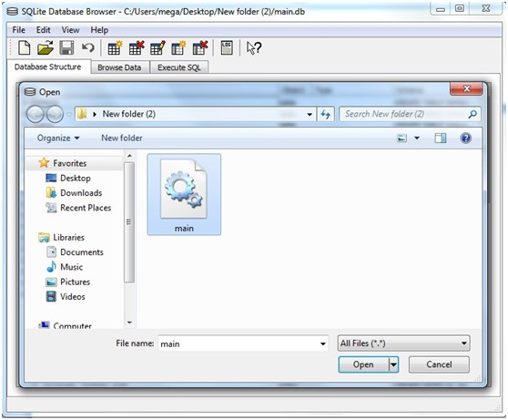Viewport: 508px width, 420px height.
Task: Click the refresh icon beside address bar
Action: pyautogui.click(x=326, y=114)
